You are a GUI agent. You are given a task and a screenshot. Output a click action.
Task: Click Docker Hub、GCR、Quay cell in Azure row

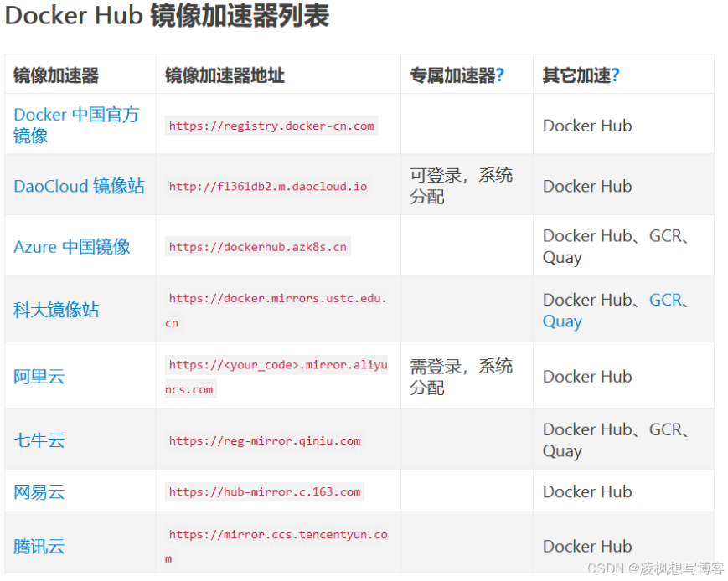point(615,246)
